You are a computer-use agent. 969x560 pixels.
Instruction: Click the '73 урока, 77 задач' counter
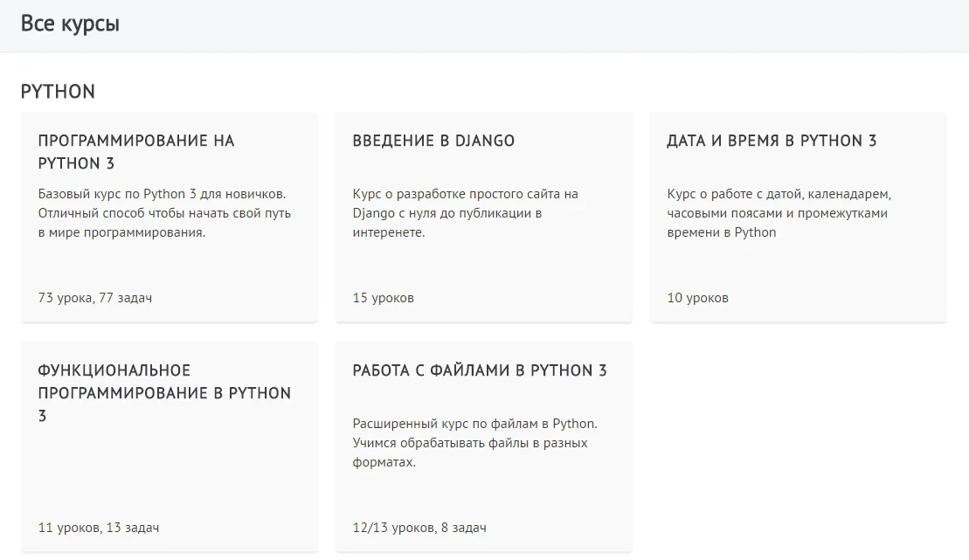tap(95, 298)
